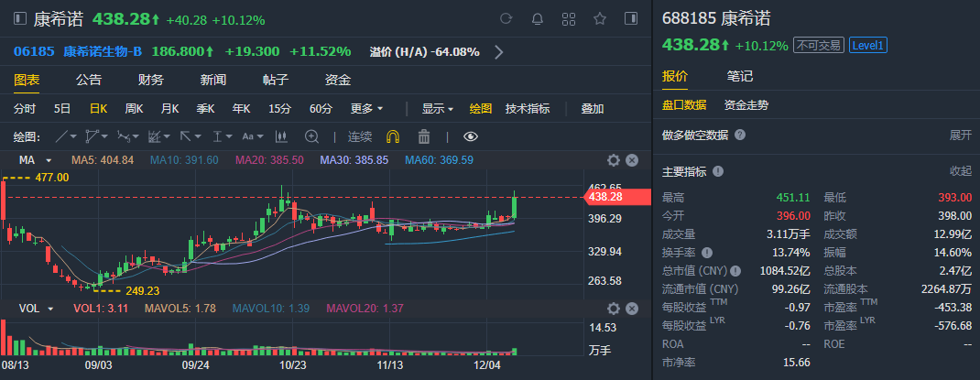Open the 笔记 tab in right panel

tap(740, 76)
